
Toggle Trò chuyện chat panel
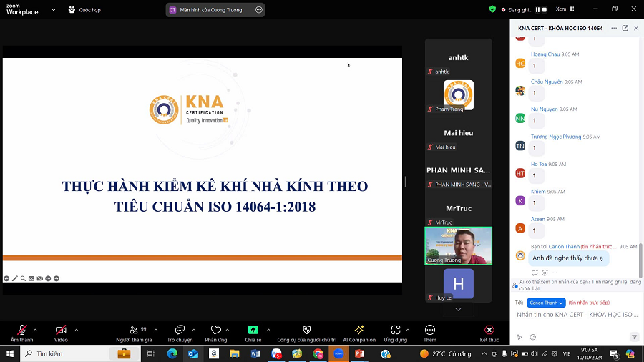click(x=180, y=333)
